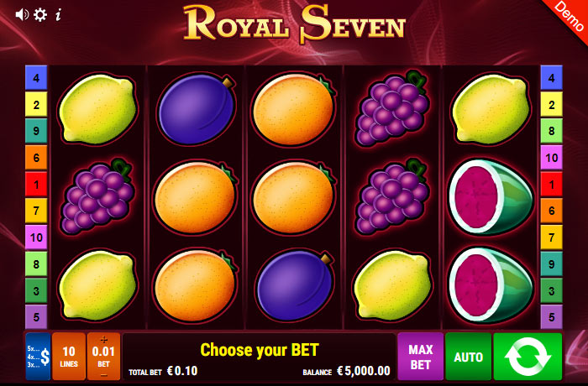Click the Demo ribbon in the corner
This screenshot has height=386, width=588.
pyautogui.click(x=567, y=17)
